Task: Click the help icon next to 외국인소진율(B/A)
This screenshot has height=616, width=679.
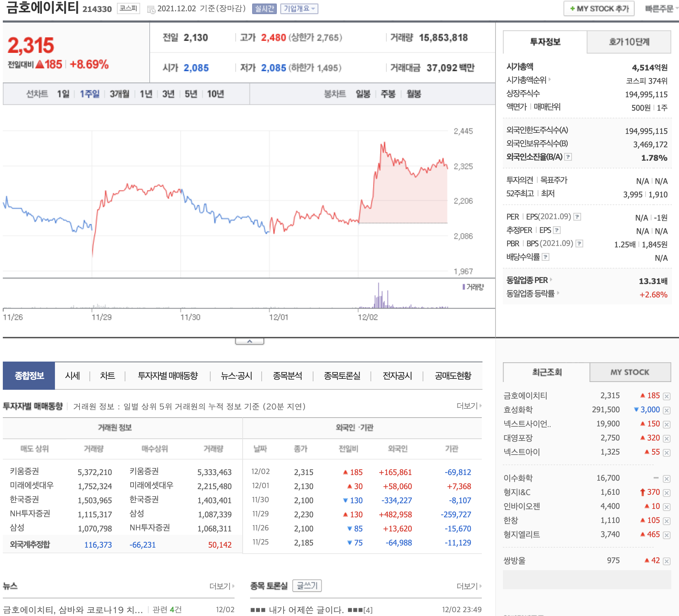Action: [x=568, y=157]
